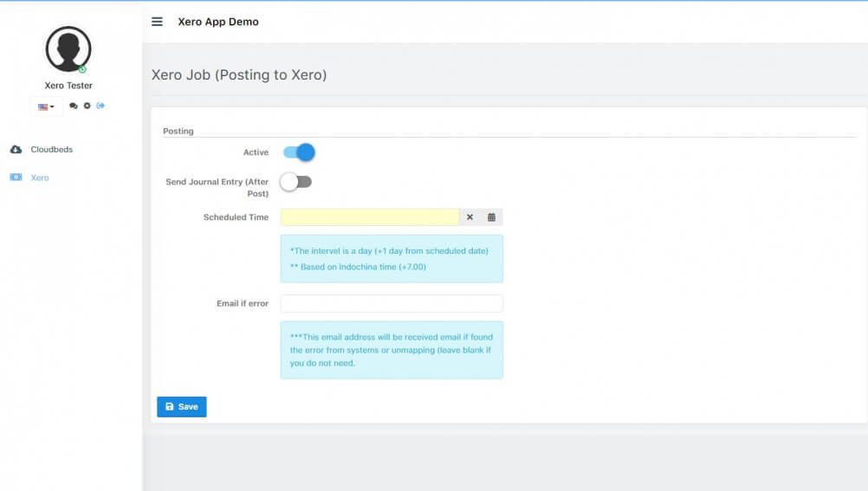Viewport: 868px width, 491px height.
Task: Clear Scheduled Time with the X icon
Action: [x=470, y=217]
